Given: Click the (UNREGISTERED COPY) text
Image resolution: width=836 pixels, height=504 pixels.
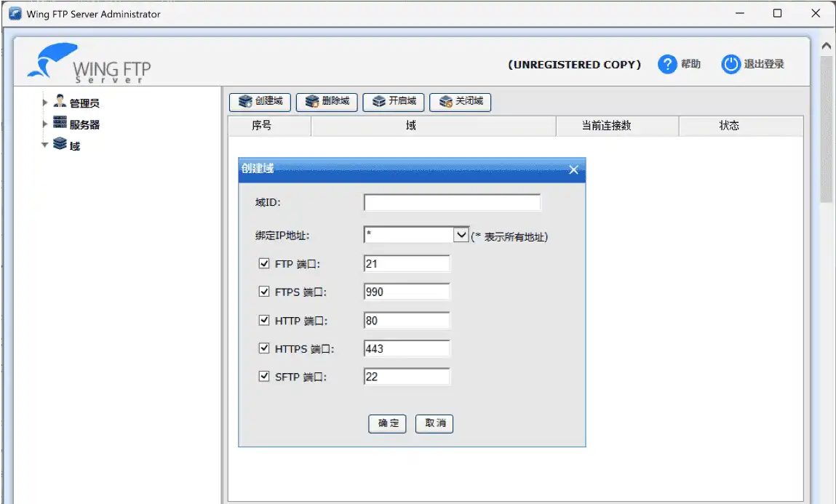Looking at the screenshot, I should 574,65.
